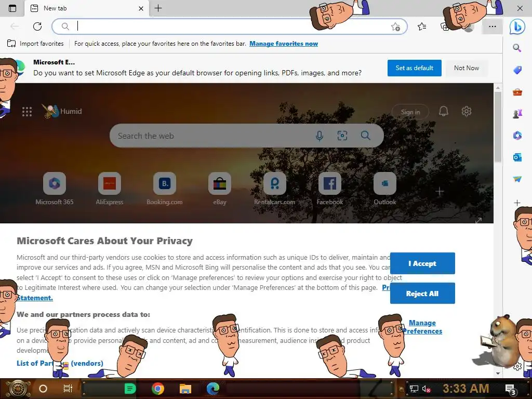
Task: Click the magnifier search submit icon
Action: point(365,136)
